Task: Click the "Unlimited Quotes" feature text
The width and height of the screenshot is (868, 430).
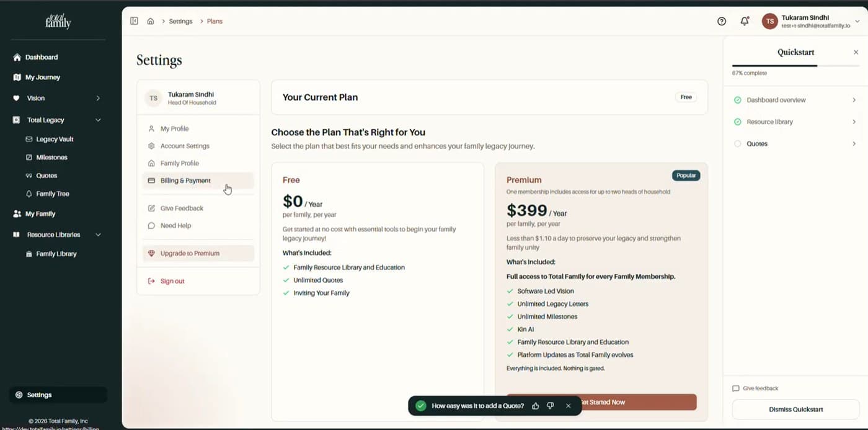Action: coord(318,280)
